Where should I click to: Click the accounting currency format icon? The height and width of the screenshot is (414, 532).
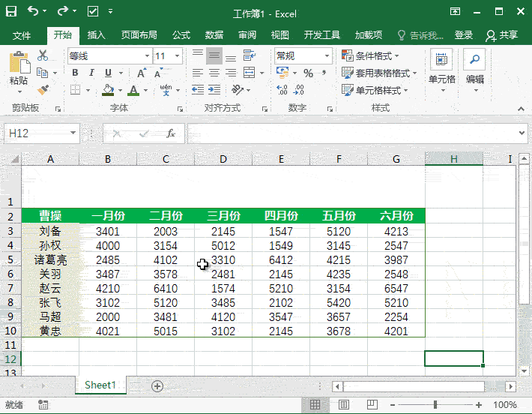(282, 73)
